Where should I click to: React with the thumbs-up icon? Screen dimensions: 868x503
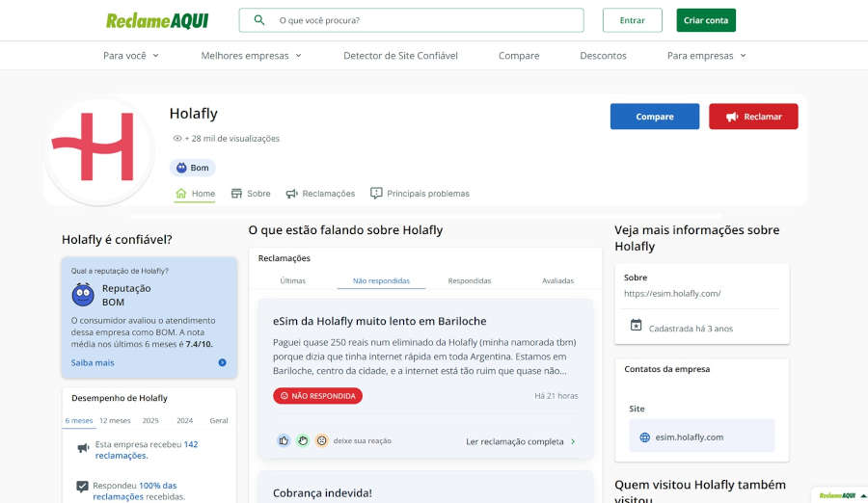click(x=284, y=440)
